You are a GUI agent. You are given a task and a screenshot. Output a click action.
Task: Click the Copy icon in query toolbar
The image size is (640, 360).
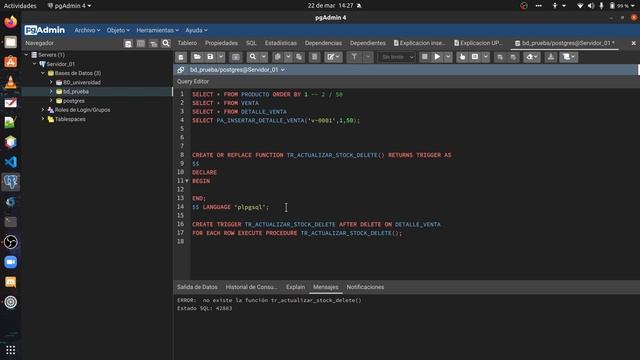pyautogui.click(x=278, y=57)
